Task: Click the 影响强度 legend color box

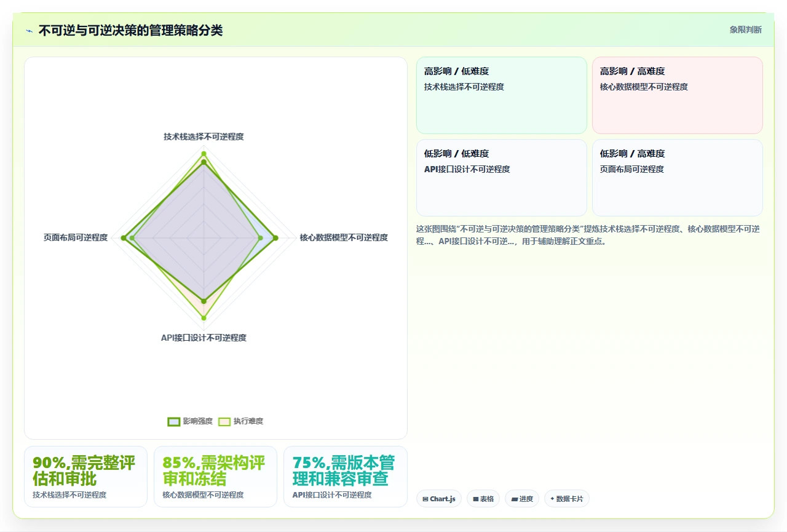Action: (x=174, y=421)
